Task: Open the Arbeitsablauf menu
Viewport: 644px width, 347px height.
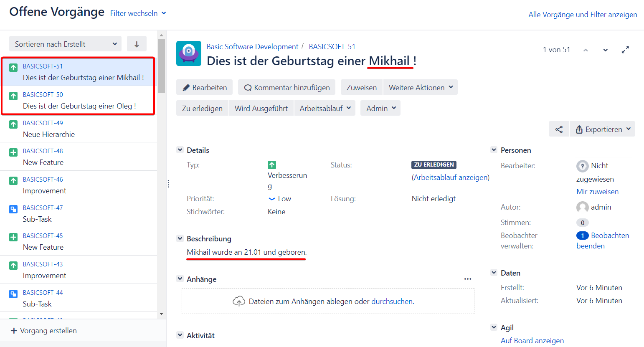Action: pyautogui.click(x=325, y=108)
